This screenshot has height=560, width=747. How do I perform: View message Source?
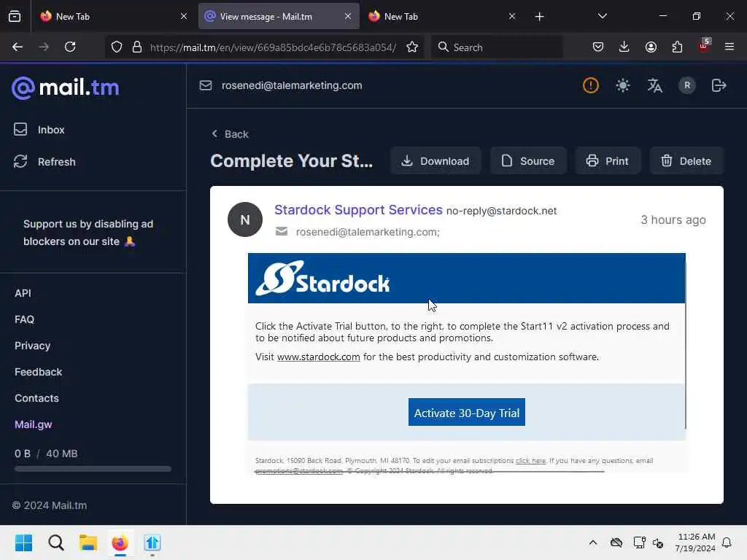(528, 161)
